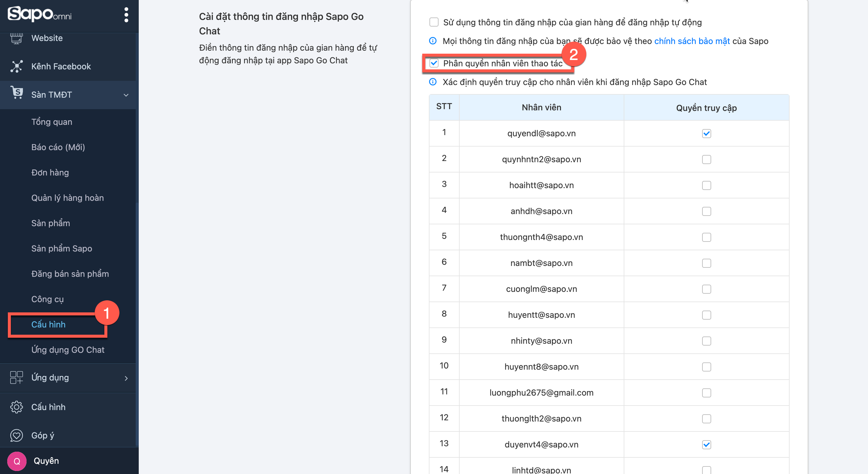Expand the Ứng dụng menu arrow

click(126, 378)
